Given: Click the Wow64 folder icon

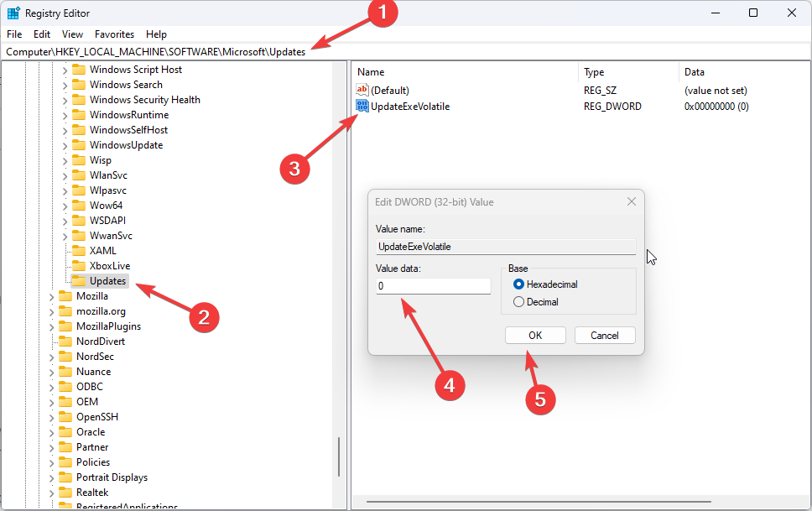Looking at the screenshot, I should (x=79, y=206).
